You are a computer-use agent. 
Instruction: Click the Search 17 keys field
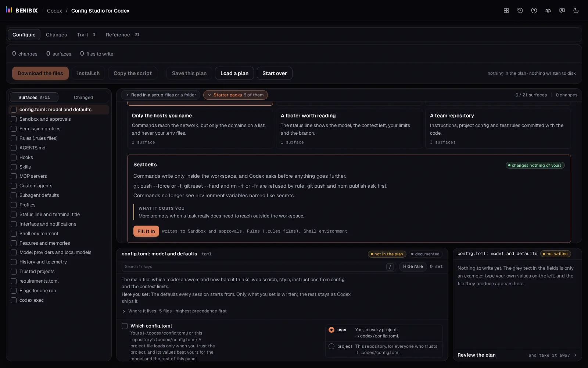click(258, 267)
